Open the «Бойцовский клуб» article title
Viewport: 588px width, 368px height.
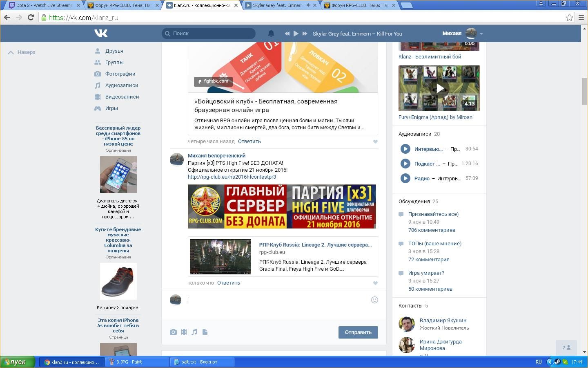(266, 105)
